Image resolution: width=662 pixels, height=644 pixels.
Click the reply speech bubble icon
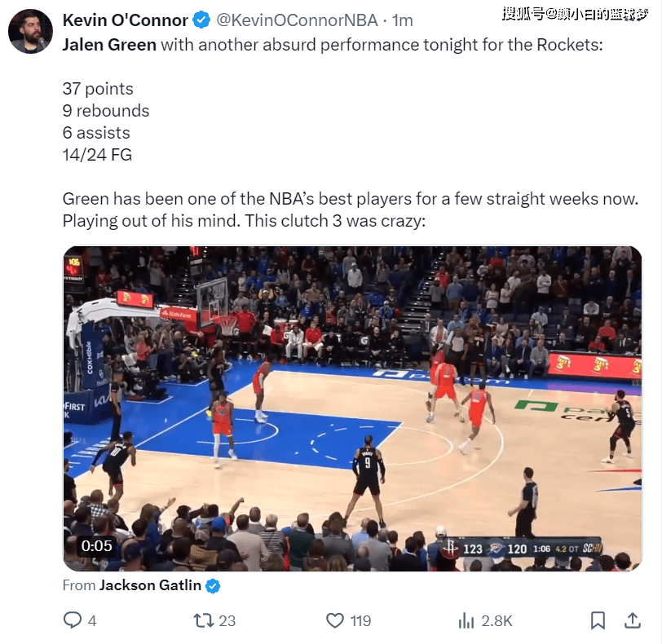73,620
